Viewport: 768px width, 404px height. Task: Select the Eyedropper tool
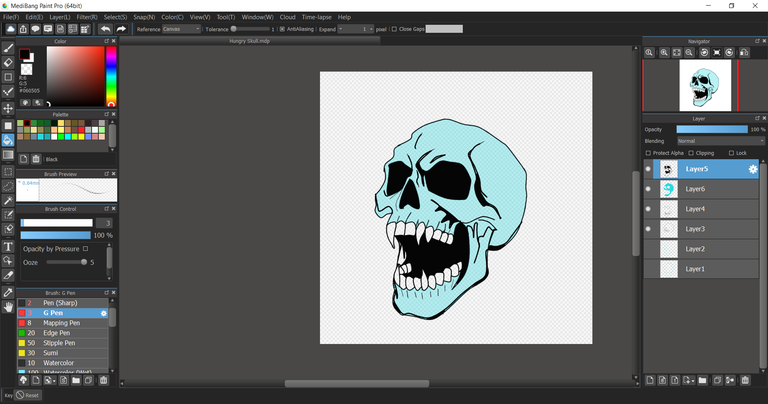(8, 293)
